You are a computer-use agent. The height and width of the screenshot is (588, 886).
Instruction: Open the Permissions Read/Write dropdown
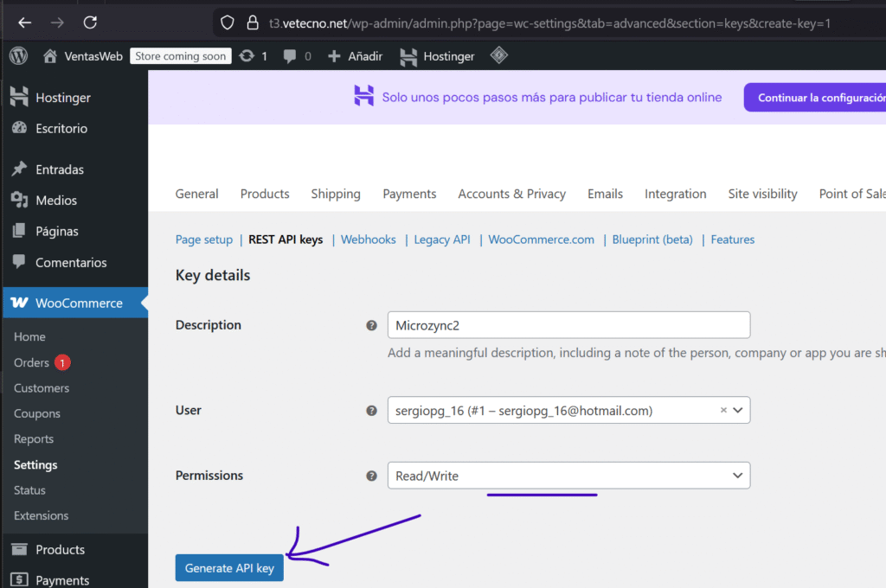(x=568, y=476)
